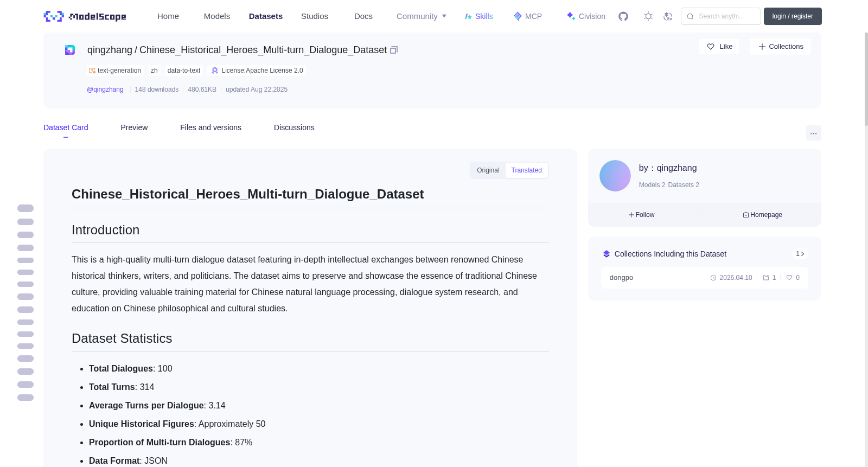Click the Collections Including this Dataset heading
The width and height of the screenshot is (868, 467).
(x=671, y=254)
